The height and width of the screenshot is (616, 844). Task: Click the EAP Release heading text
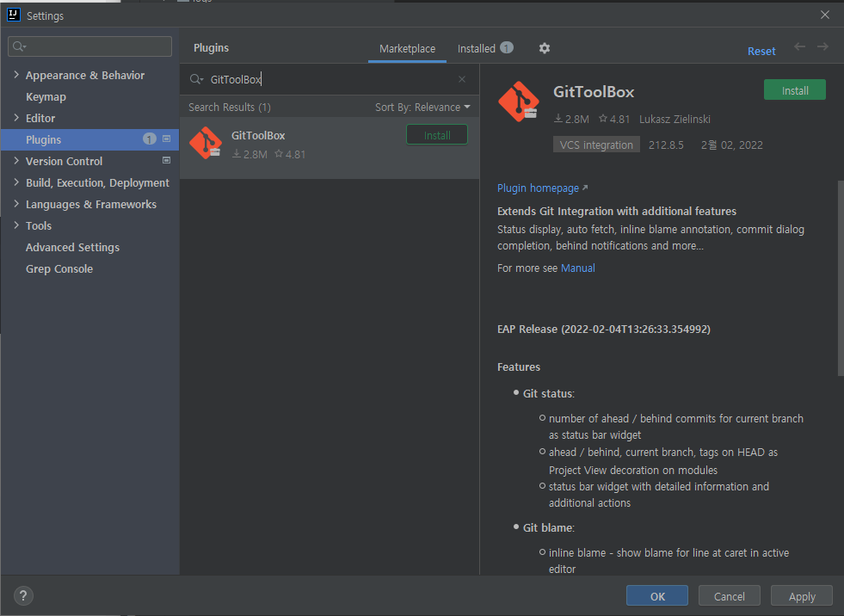coord(603,329)
